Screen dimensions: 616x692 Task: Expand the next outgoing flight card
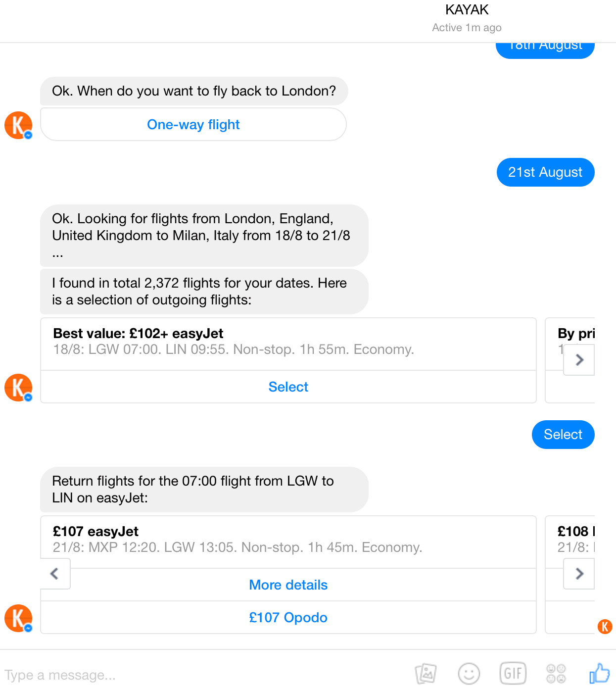pyautogui.click(x=578, y=360)
